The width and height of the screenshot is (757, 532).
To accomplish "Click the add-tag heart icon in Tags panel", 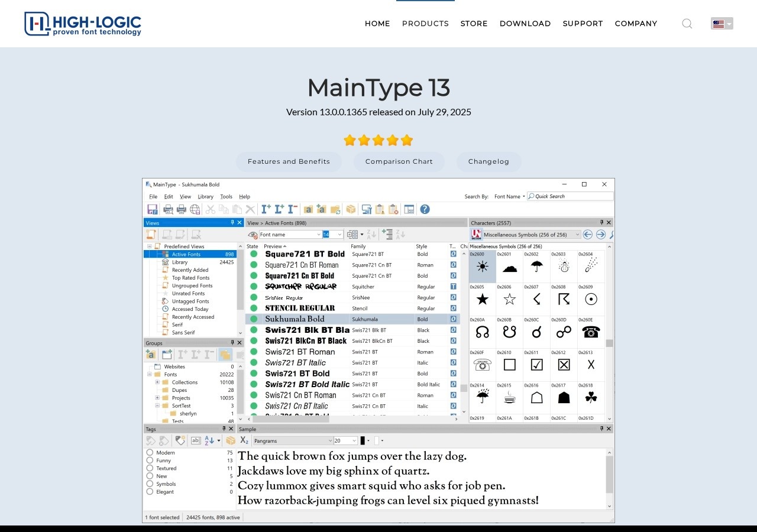I will point(180,440).
